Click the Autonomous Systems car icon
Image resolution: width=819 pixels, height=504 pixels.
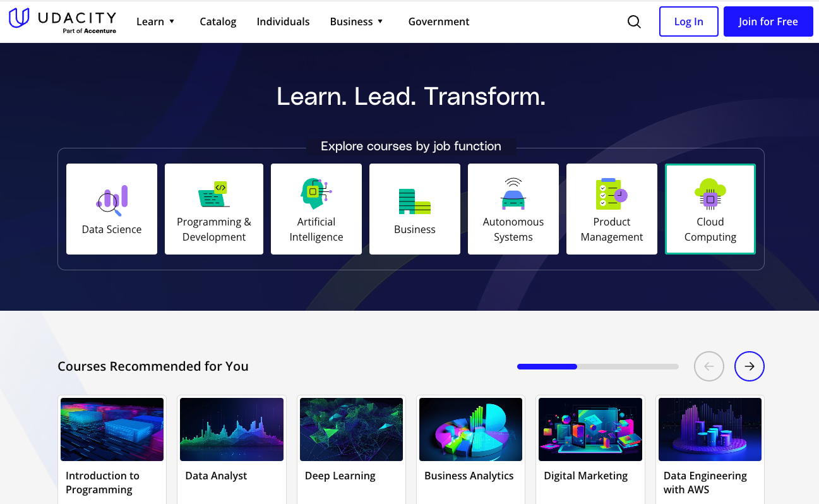tap(513, 193)
